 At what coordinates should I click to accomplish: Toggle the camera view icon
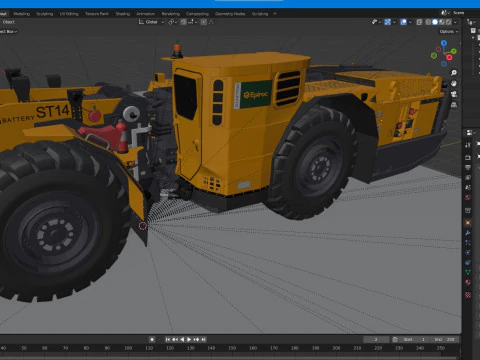[x=454, y=94]
